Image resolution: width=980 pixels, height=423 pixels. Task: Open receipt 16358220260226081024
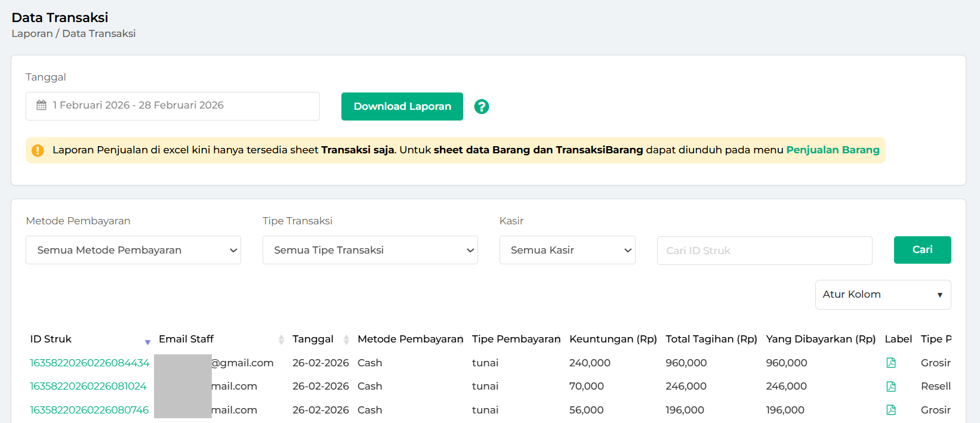[88, 387]
